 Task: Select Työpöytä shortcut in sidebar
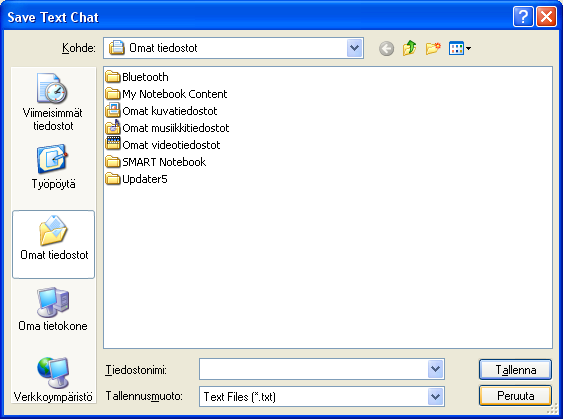(x=53, y=167)
